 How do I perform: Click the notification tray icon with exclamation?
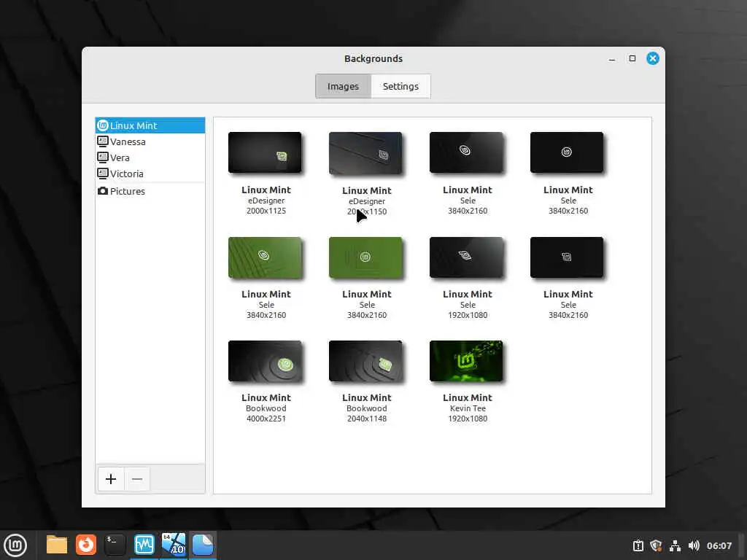tap(638, 545)
